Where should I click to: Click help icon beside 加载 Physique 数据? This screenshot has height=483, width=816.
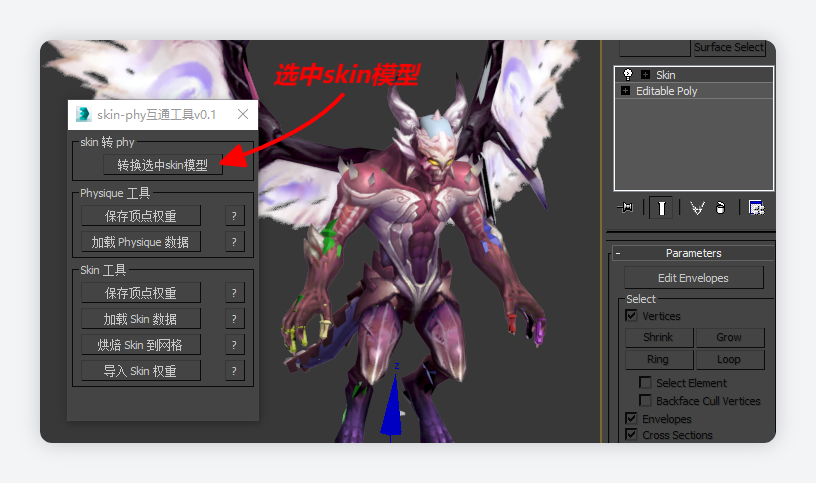(x=234, y=242)
